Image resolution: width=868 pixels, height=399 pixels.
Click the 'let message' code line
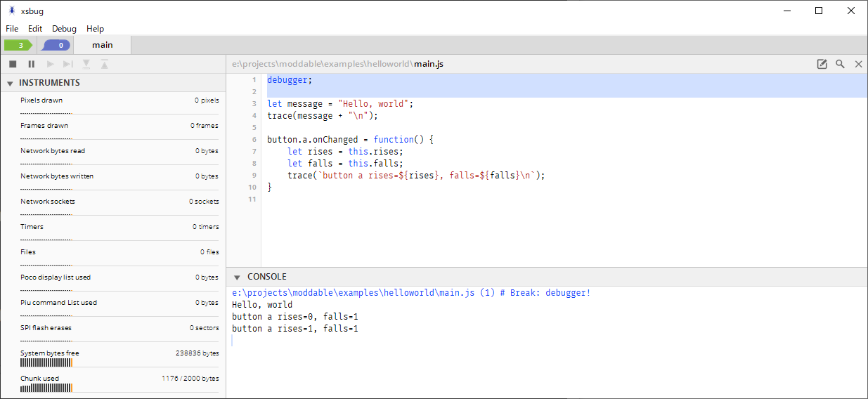point(341,104)
